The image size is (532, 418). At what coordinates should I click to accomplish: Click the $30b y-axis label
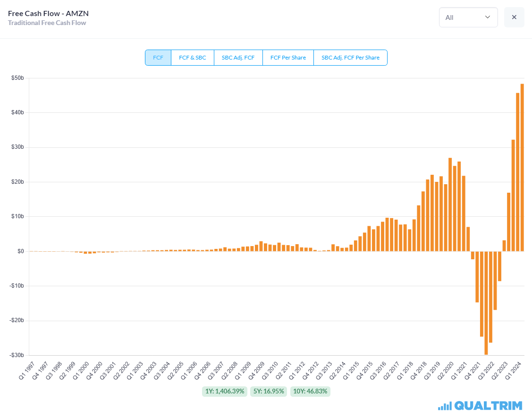pyautogui.click(x=17, y=147)
